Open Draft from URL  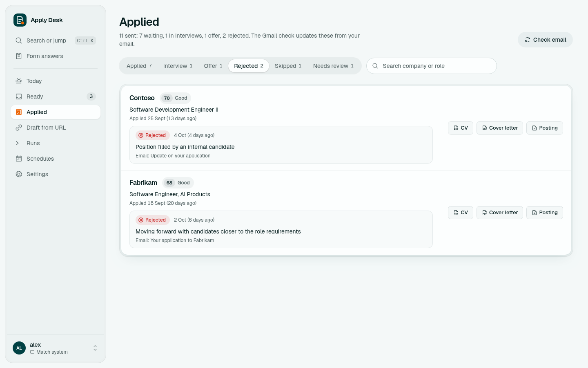[x=56, y=128]
